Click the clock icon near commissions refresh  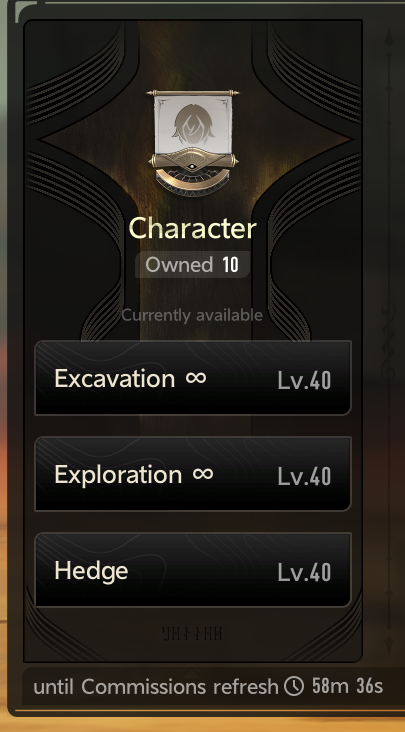[x=294, y=686]
